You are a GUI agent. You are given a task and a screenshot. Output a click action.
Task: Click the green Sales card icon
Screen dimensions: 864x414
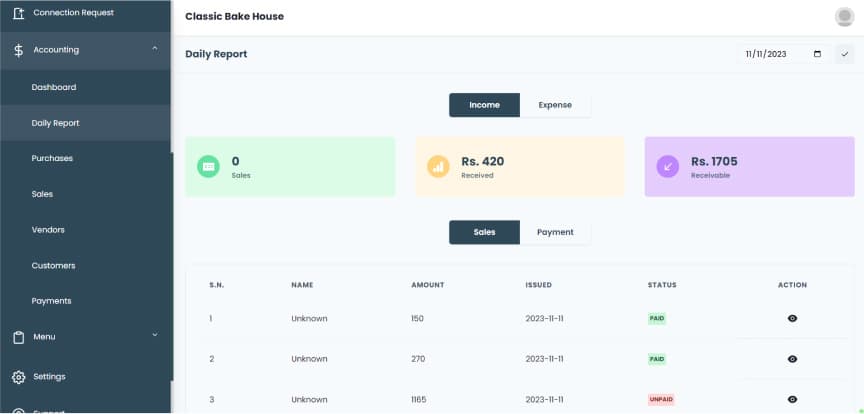coord(208,166)
